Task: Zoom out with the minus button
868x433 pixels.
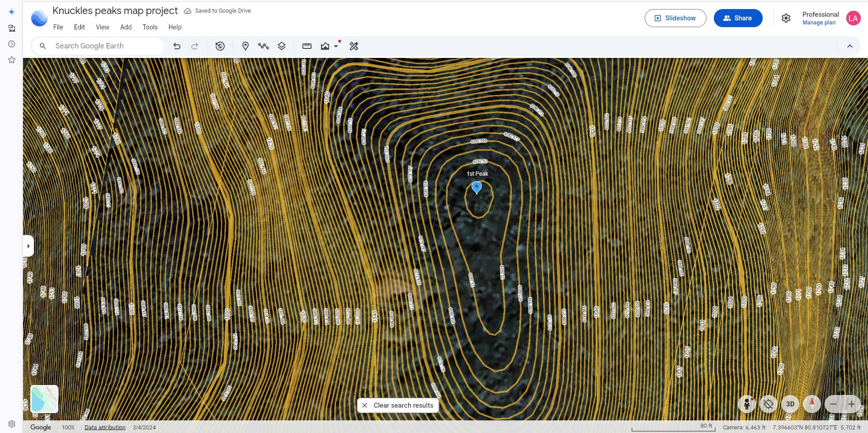Action: point(834,404)
